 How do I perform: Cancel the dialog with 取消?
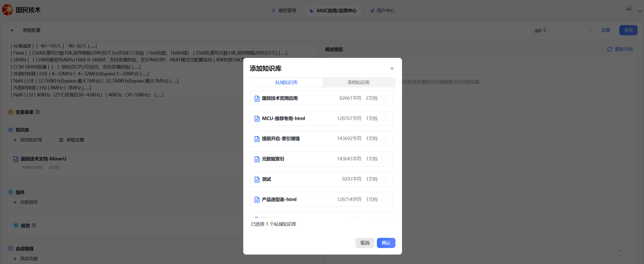365,243
